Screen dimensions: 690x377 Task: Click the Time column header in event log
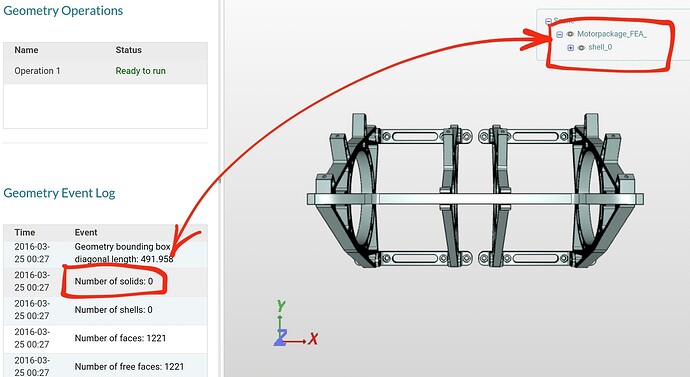25,232
